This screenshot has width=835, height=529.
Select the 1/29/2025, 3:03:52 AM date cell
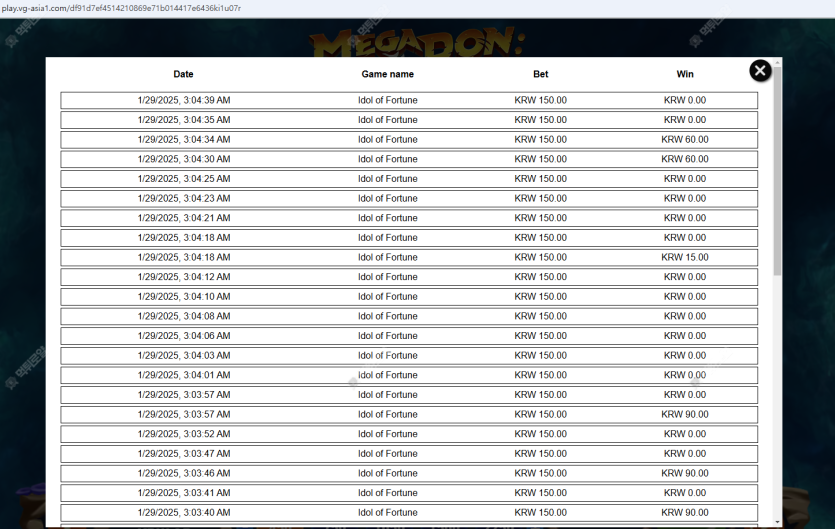184,434
